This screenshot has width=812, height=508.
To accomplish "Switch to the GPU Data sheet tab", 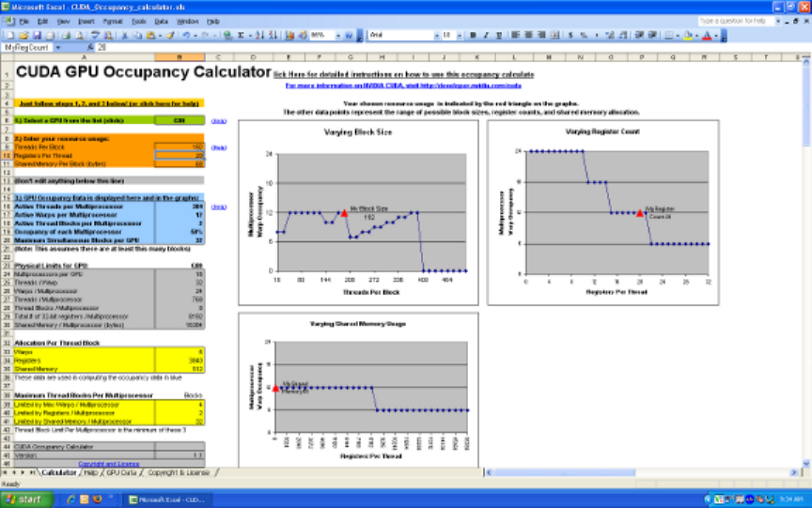I will coord(120,473).
